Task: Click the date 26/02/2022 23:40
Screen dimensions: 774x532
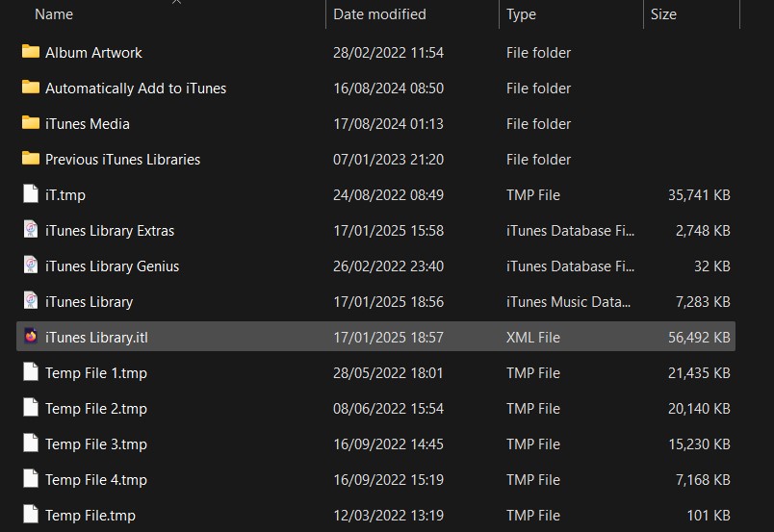Action: pyautogui.click(x=389, y=266)
